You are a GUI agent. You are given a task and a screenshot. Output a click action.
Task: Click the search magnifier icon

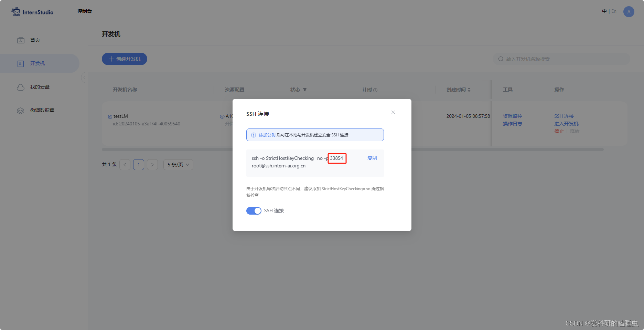(x=501, y=59)
